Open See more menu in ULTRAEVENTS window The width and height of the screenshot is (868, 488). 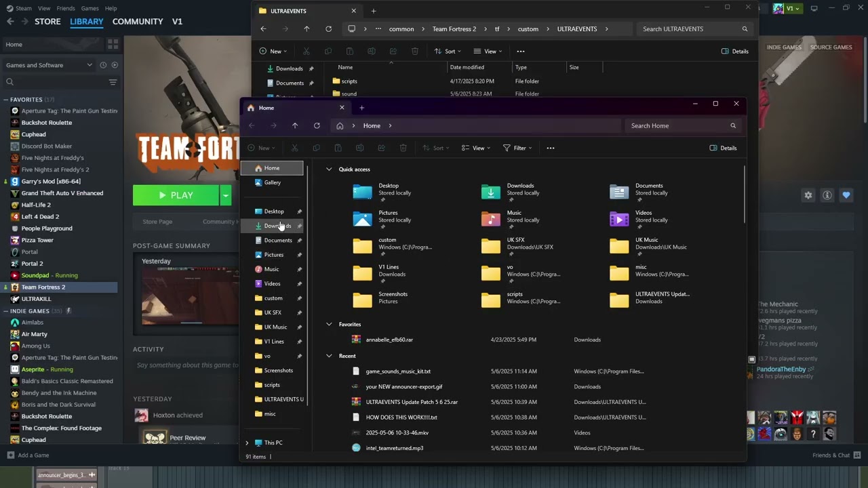point(521,52)
